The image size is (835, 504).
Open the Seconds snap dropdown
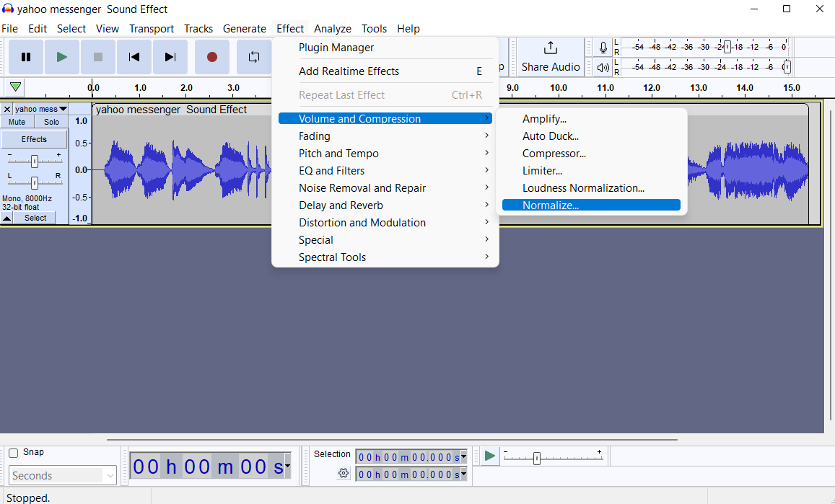63,476
